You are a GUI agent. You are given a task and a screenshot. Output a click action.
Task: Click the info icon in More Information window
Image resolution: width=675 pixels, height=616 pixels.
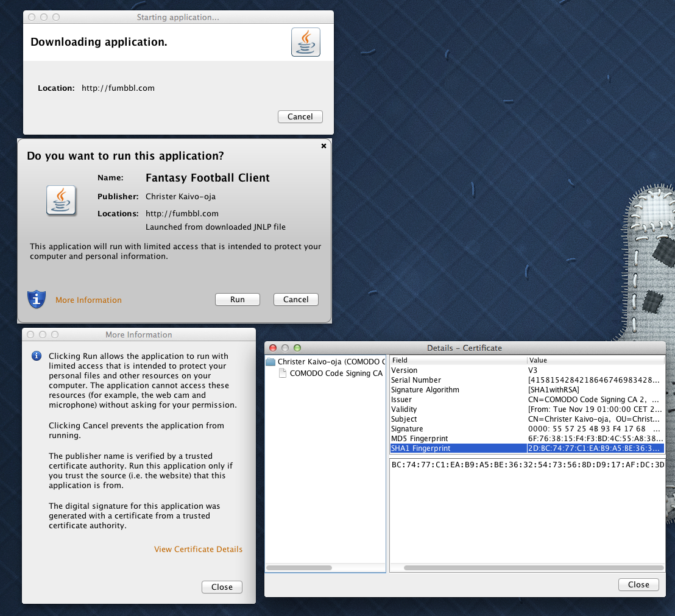tap(37, 356)
